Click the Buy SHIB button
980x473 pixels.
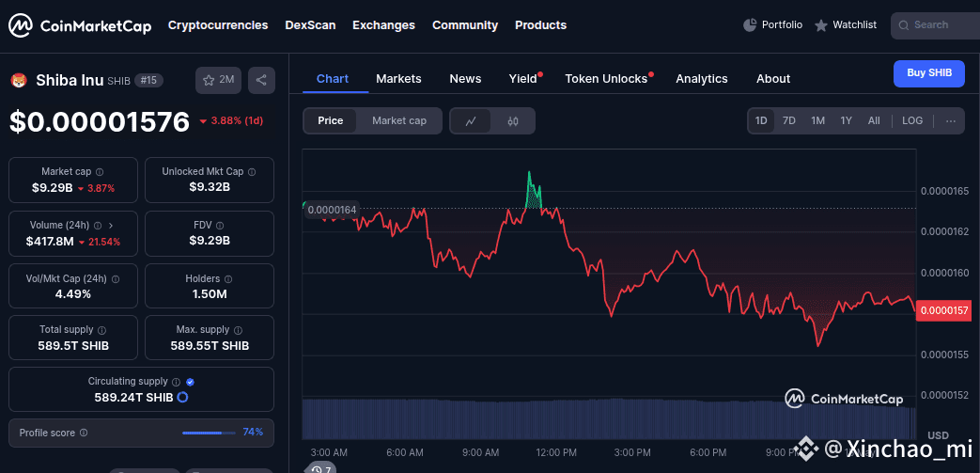tap(929, 73)
